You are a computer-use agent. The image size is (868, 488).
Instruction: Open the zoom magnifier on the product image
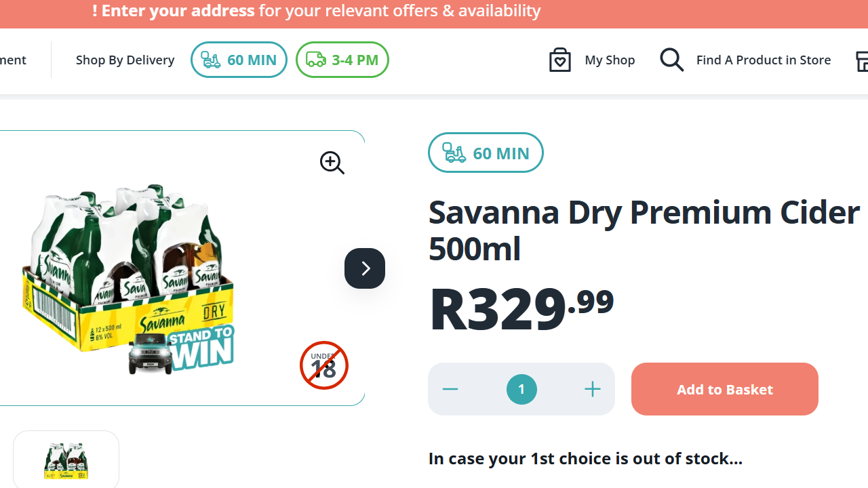(x=332, y=163)
